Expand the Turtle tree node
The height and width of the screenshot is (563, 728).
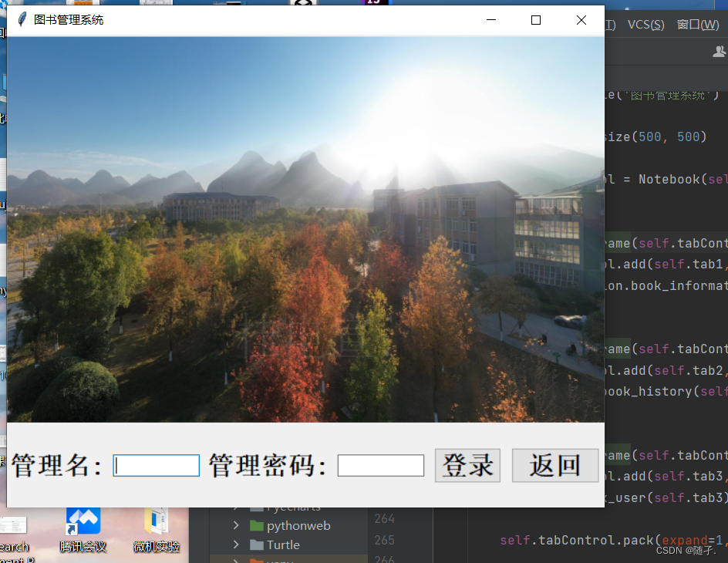(237, 545)
